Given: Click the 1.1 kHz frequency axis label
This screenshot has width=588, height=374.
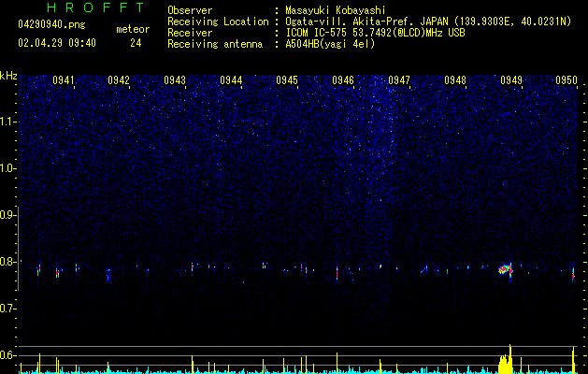Looking at the screenshot, I should 7,122.
